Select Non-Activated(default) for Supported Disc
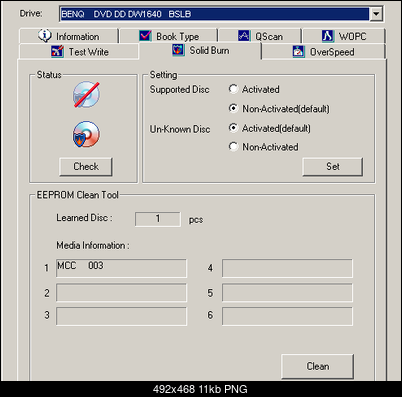 pyautogui.click(x=233, y=108)
